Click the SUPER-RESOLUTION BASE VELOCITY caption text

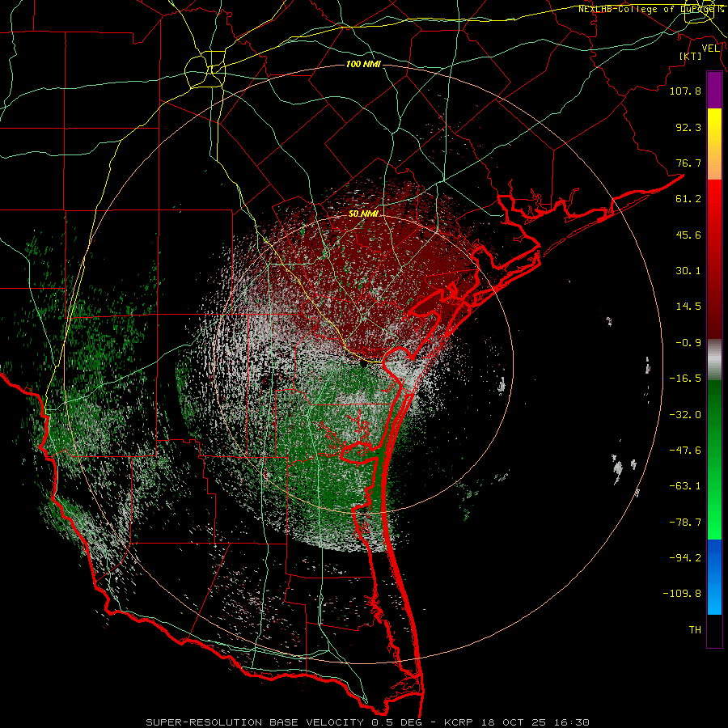pyautogui.click(x=255, y=722)
